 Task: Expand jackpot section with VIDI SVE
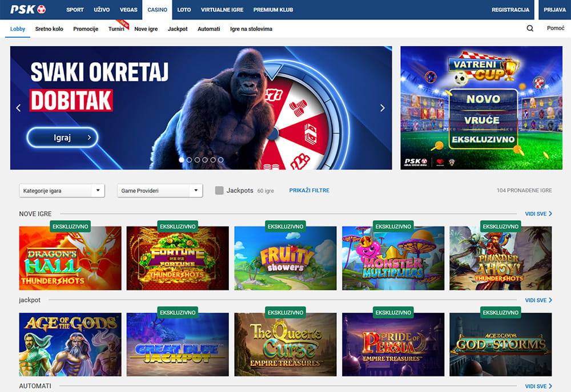point(538,300)
